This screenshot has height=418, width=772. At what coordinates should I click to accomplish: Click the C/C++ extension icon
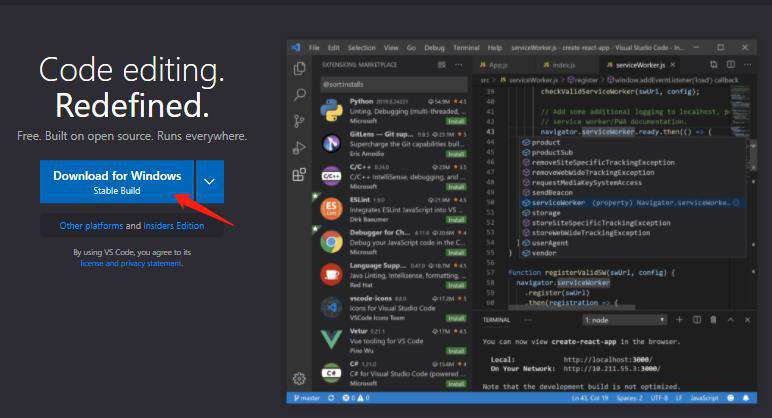click(331, 176)
